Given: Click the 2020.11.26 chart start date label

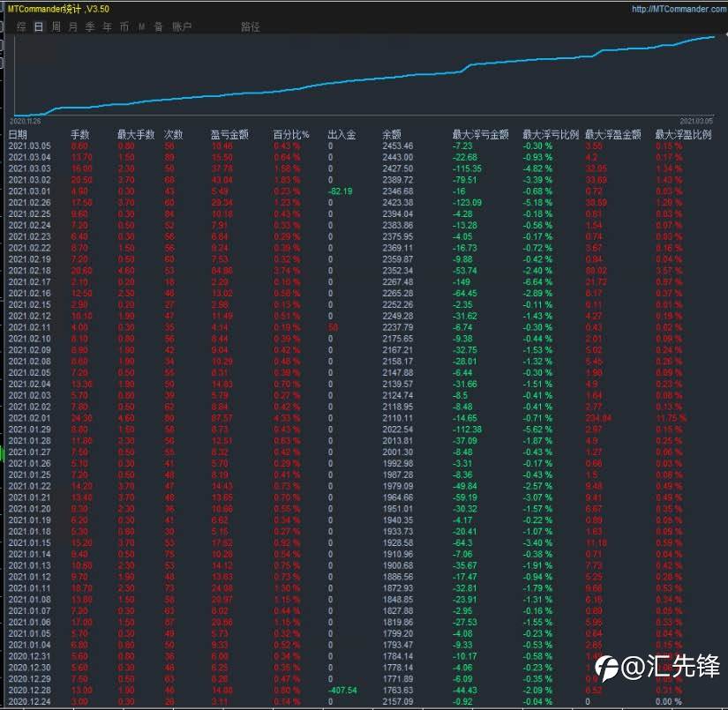Looking at the screenshot, I should coord(25,121).
